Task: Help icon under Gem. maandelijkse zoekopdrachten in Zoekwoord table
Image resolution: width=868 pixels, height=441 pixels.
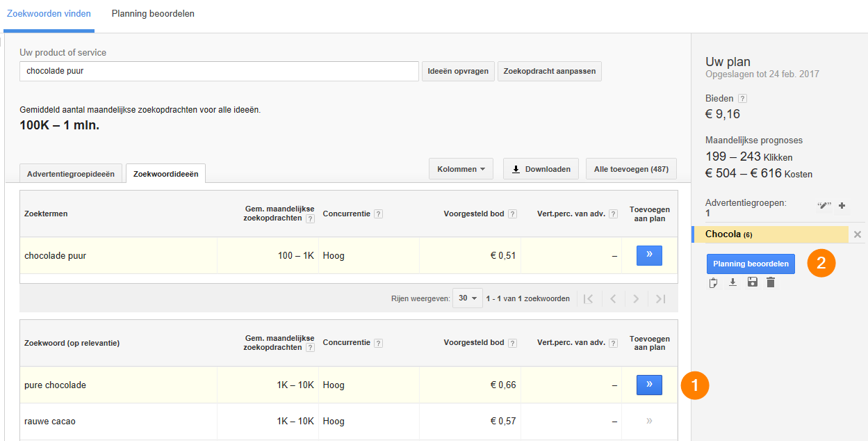Action: 310,347
